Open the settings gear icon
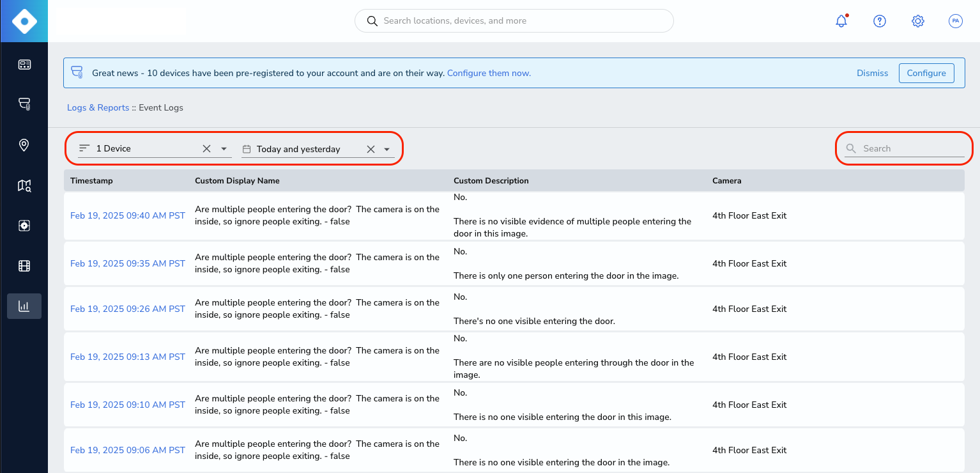 pos(918,21)
